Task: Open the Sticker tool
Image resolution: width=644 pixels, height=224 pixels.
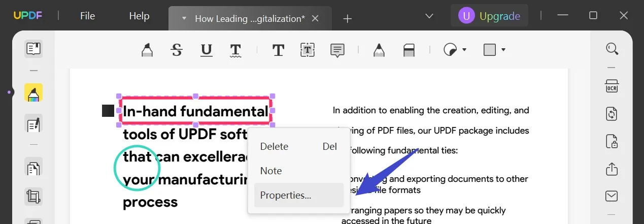Action: pos(450,50)
